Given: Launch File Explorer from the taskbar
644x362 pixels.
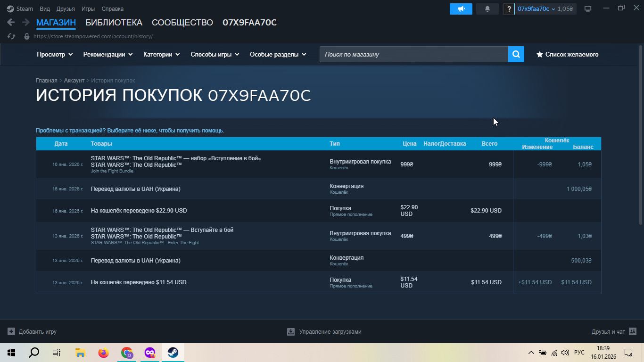Looking at the screenshot, I should 80,353.
